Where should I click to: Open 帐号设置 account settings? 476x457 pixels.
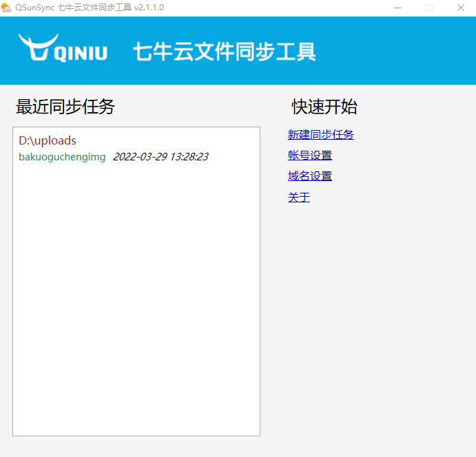[309, 156]
